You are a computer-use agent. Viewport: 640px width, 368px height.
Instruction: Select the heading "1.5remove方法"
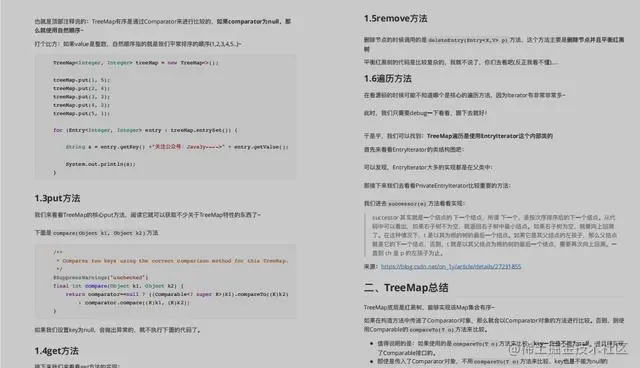[396, 18]
